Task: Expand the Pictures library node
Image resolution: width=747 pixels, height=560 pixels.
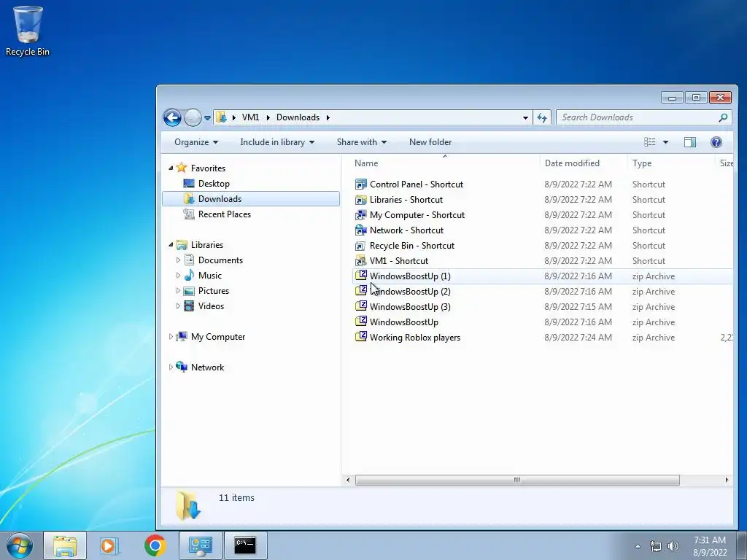Action: coord(178,290)
